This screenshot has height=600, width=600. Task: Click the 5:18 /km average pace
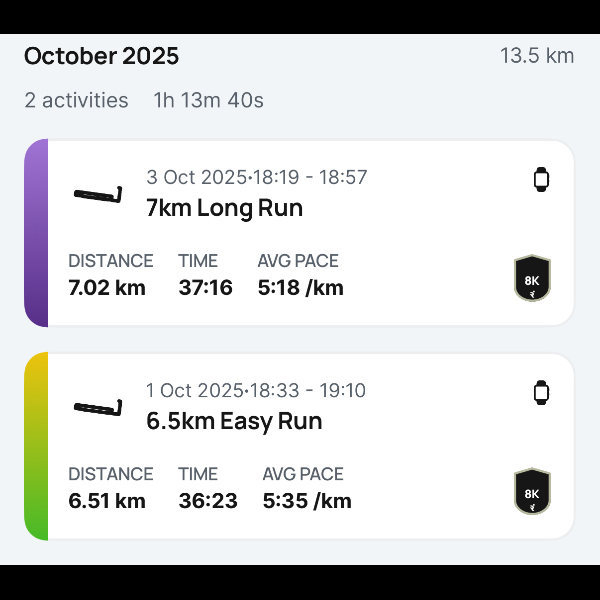click(300, 288)
